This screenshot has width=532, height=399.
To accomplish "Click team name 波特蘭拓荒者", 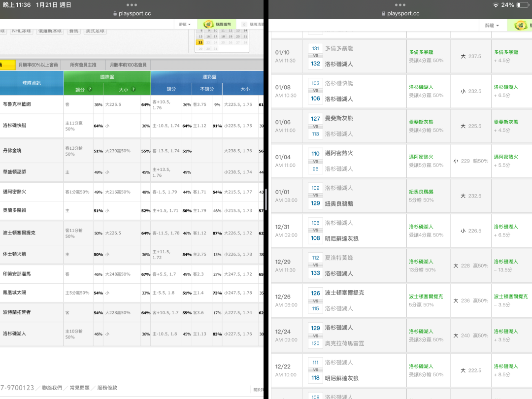I will pos(17,312).
